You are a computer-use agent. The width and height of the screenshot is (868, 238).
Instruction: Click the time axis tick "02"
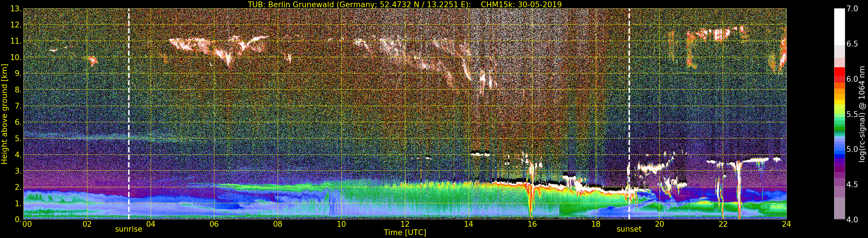(x=87, y=224)
